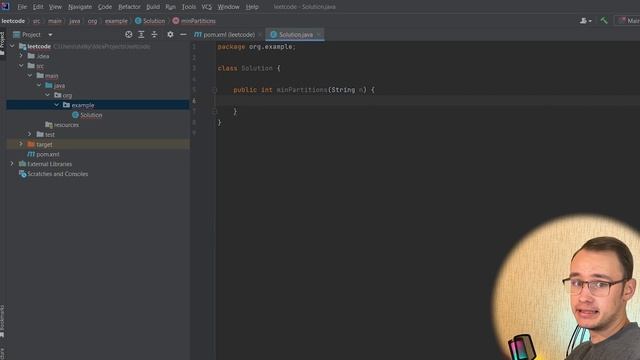The height and width of the screenshot is (360, 640).
Task: Collapse the leetcode project root
Action: click(12, 46)
